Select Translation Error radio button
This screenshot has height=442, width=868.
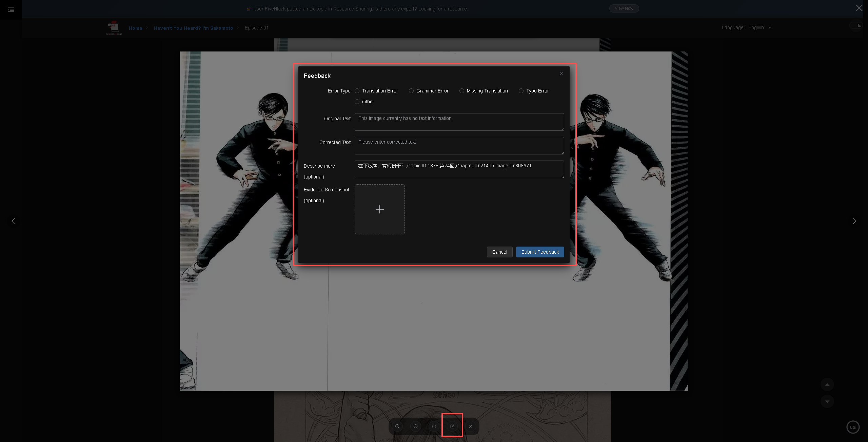point(357,91)
